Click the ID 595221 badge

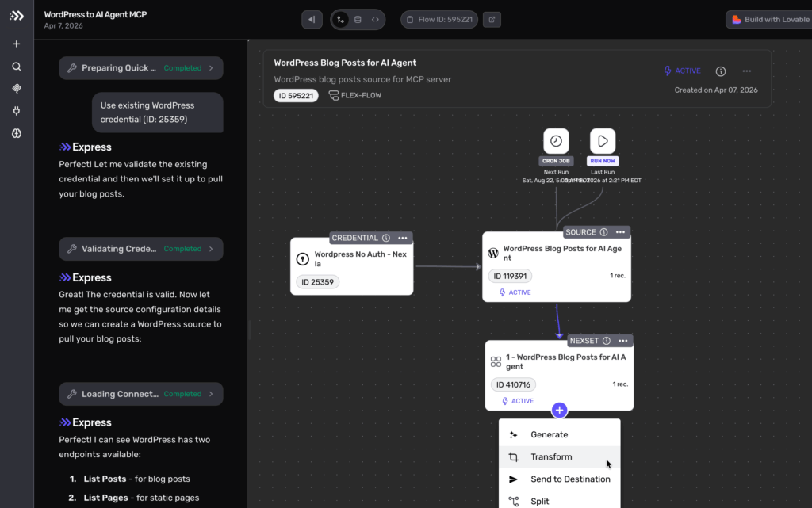[x=297, y=96]
